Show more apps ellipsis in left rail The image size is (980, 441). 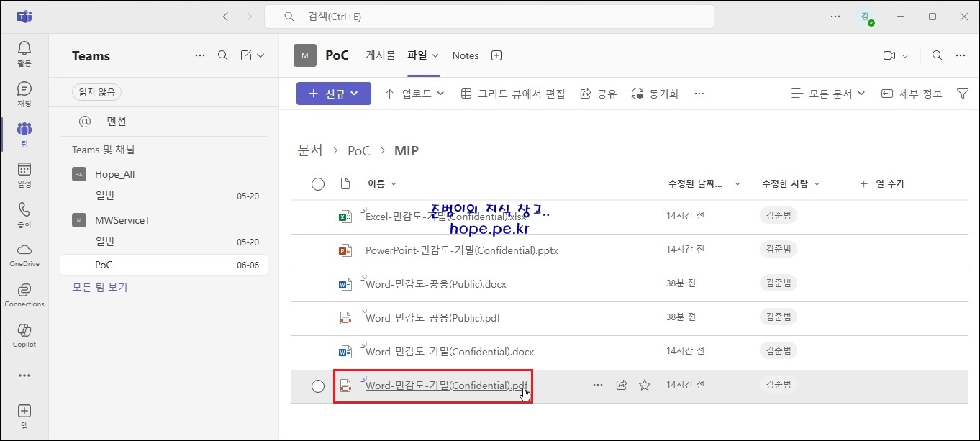tap(24, 376)
